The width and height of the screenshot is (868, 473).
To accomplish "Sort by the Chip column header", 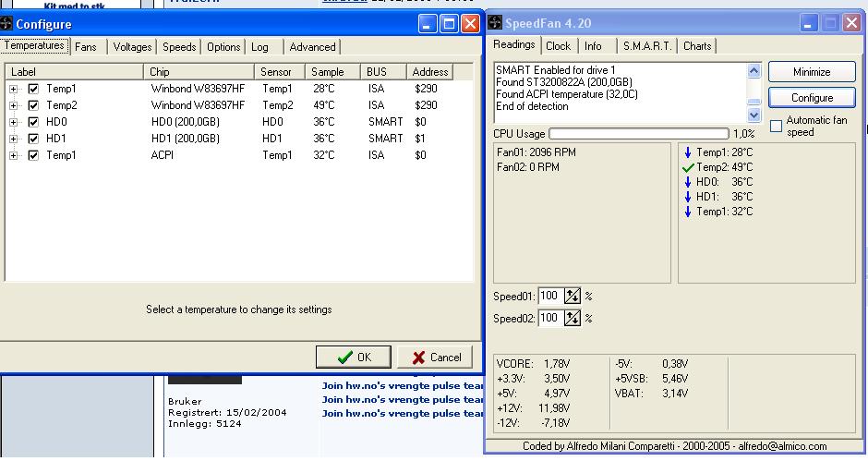I will tap(199, 72).
